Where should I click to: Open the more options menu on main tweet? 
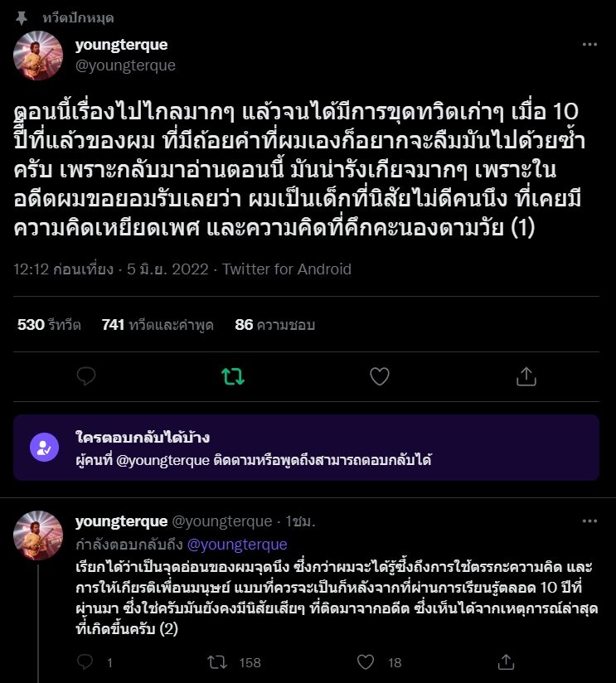pos(589,45)
